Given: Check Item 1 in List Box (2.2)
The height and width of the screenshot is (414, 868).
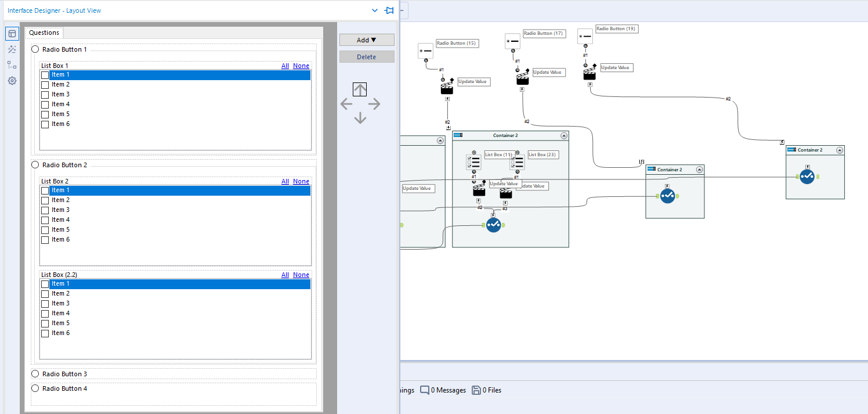Looking at the screenshot, I should tap(45, 283).
